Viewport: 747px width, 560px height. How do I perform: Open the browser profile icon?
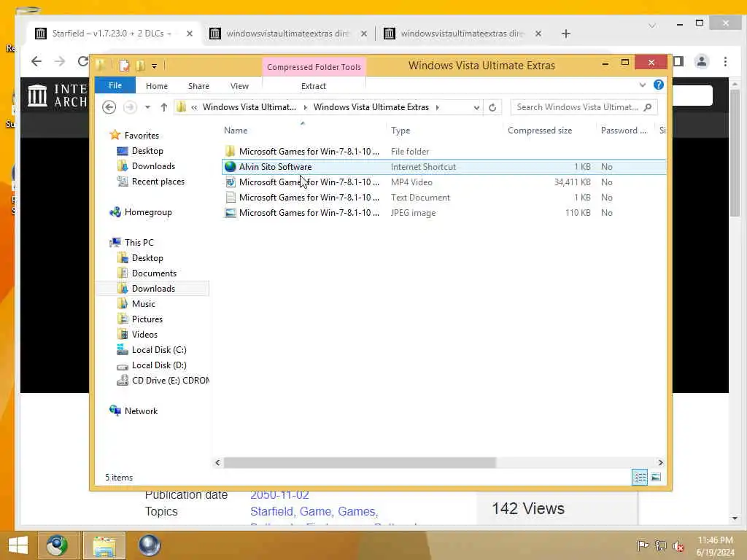(701, 61)
